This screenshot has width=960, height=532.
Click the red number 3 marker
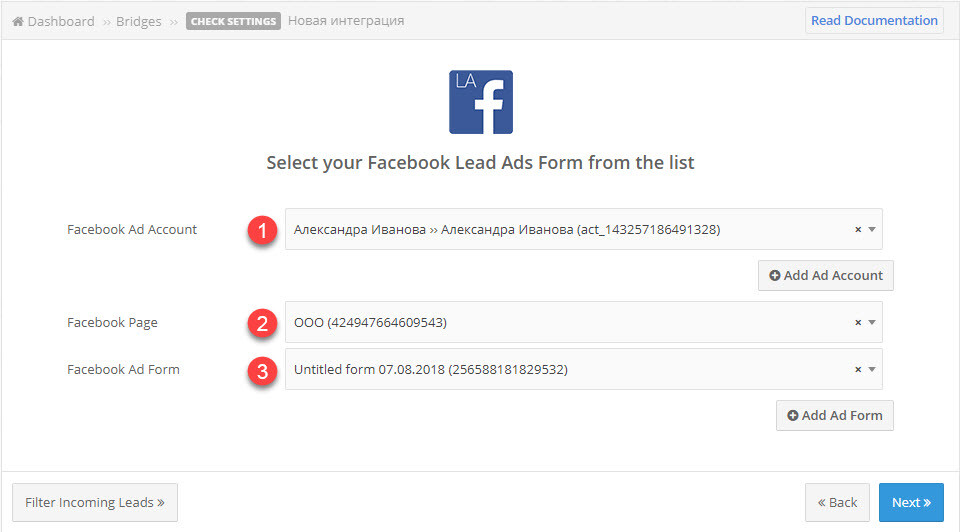(x=263, y=371)
